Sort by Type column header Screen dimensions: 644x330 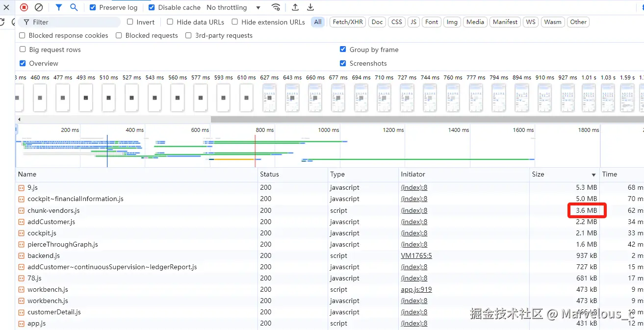(363, 175)
